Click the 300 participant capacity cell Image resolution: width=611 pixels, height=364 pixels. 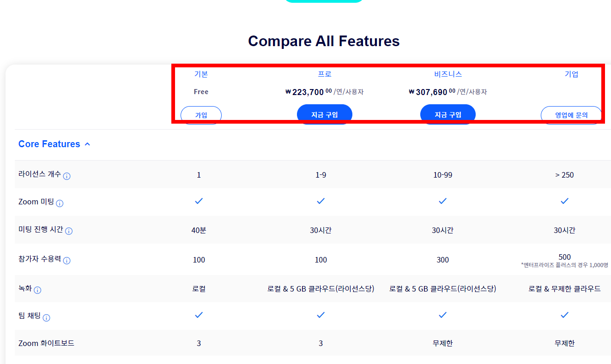coord(443,260)
